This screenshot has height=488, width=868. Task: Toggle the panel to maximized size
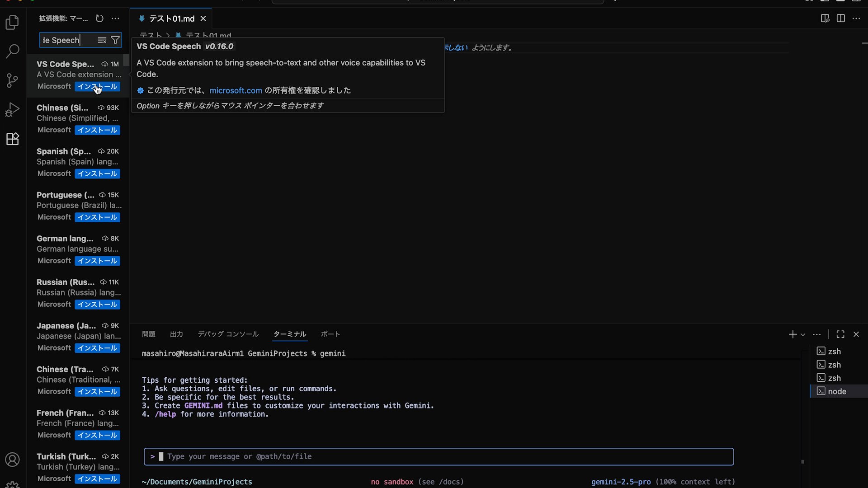point(840,334)
